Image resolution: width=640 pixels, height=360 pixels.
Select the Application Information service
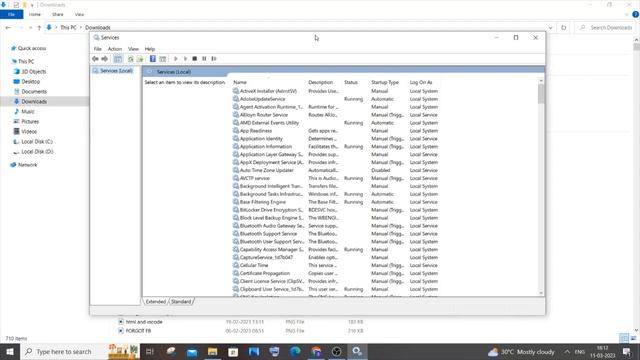[336, 147]
